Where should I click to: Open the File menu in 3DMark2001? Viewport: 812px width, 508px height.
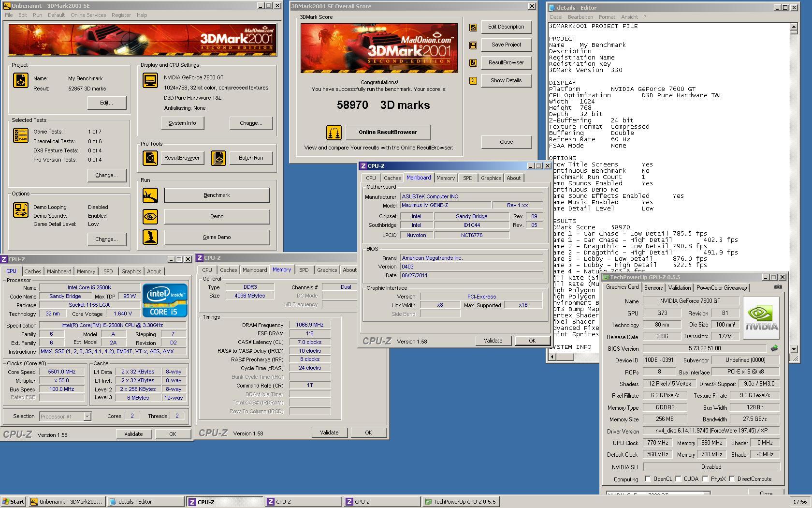tap(9, 15)
